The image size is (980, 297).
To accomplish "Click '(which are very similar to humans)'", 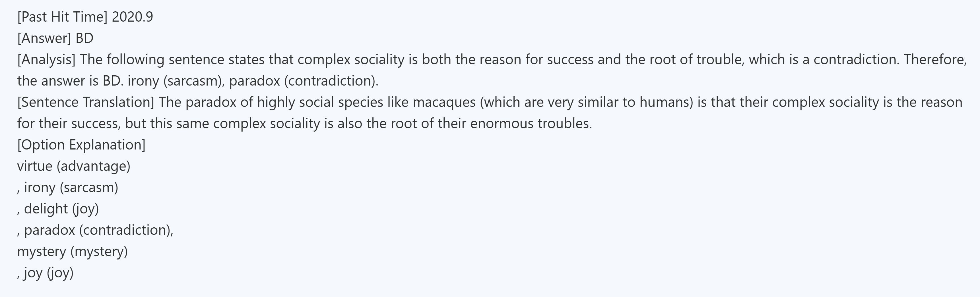I will point(586,102).
